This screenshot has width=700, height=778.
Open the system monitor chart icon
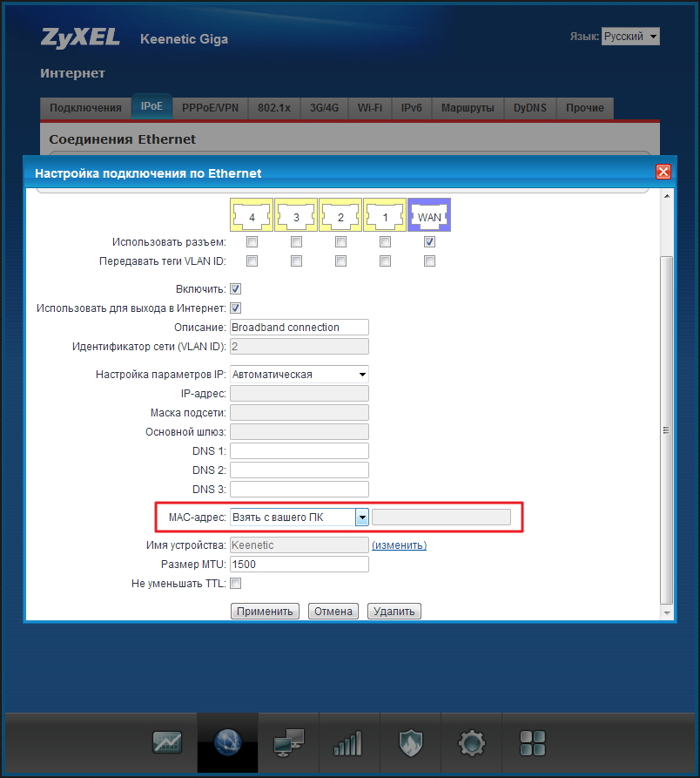click(x=167, y=742)
